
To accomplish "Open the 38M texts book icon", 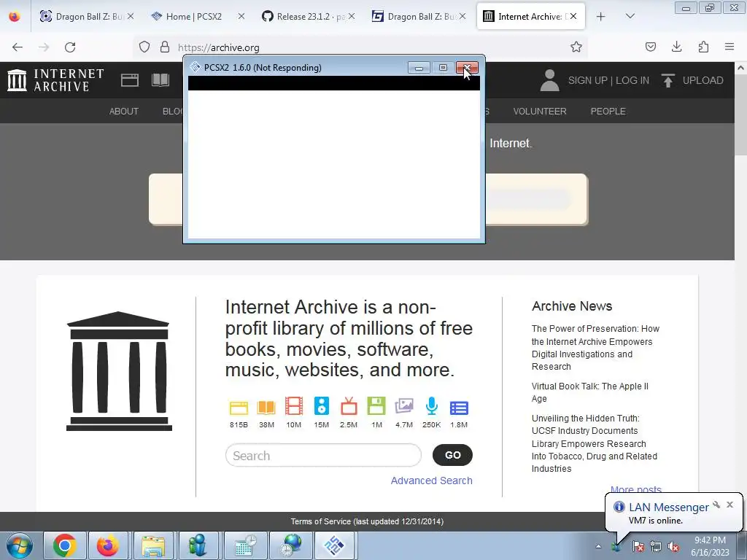I will click(266, 408).
